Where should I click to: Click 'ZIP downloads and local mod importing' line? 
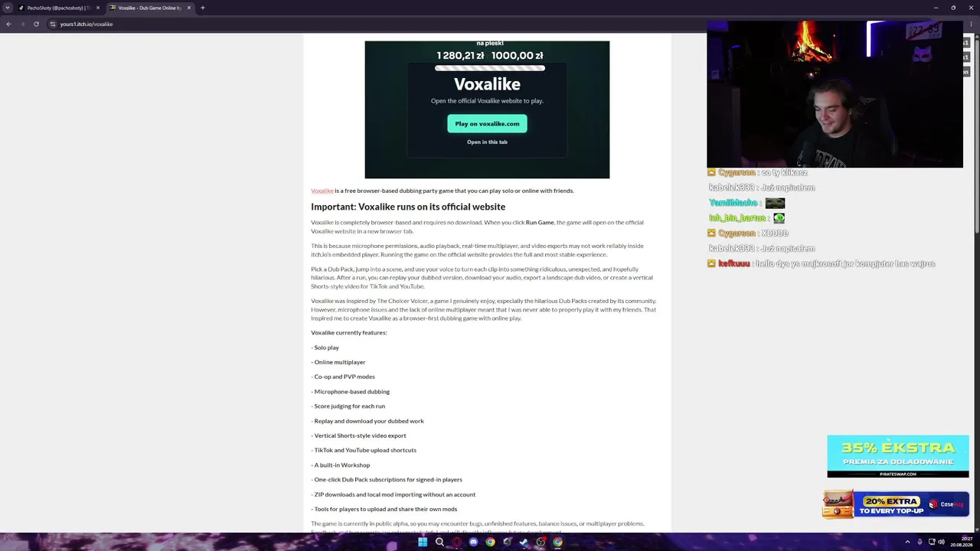pyautogui.click(x=393, y=494)
